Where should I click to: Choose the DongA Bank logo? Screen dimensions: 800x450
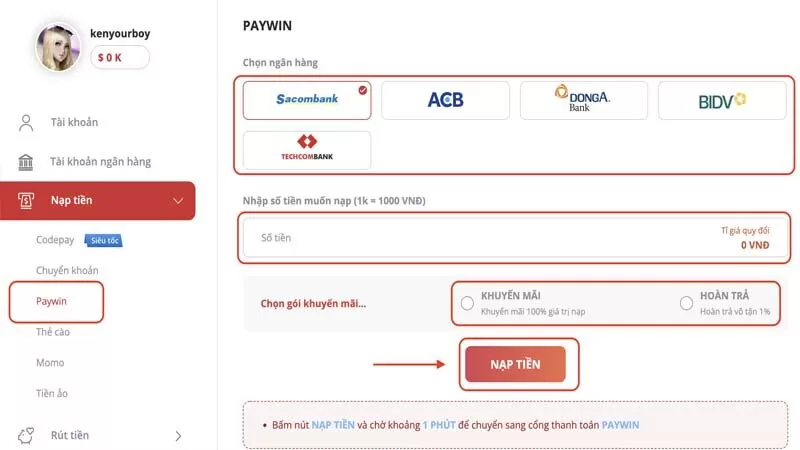point(583,100)
